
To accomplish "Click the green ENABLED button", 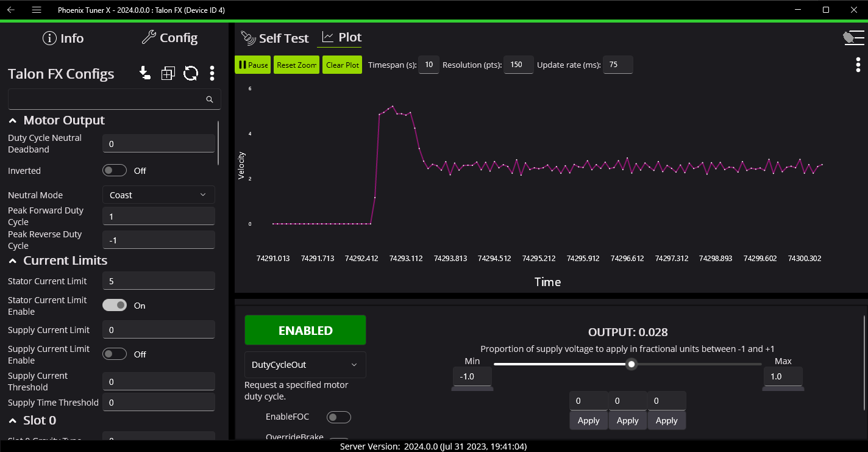I will point(305,330).
